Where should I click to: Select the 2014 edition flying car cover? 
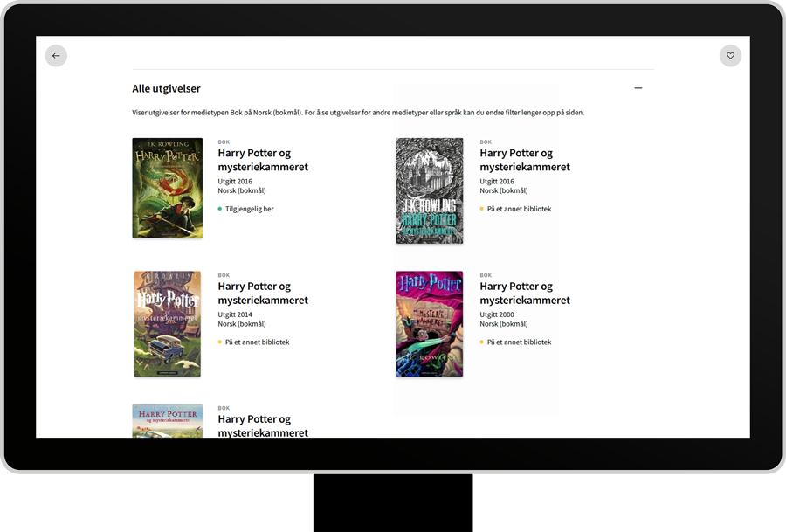pos(168,324)
